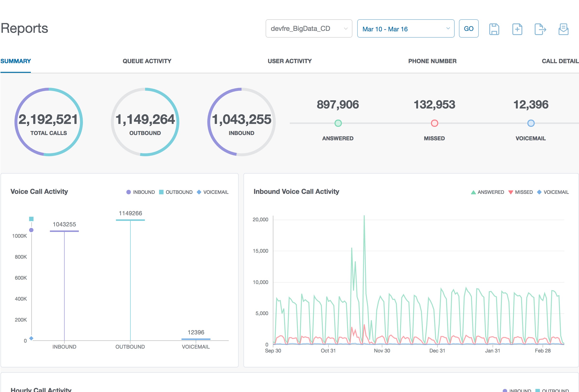Click the new report plus document icon
Screen dimensions: 579x392
(517, 29)
